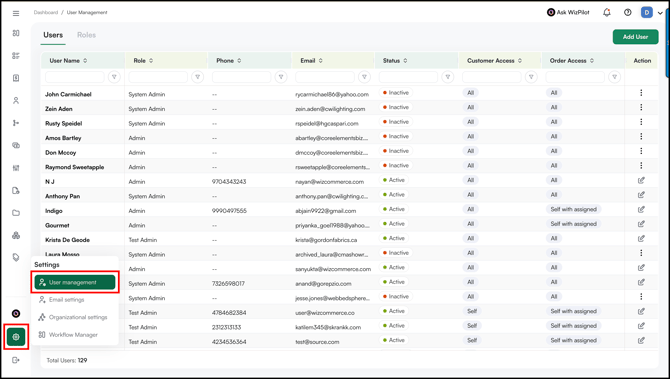Click Self with assigned badge for Gourmet
This screenshot has height=379, width=670.
pyautogui.click(x=573, y=224)
